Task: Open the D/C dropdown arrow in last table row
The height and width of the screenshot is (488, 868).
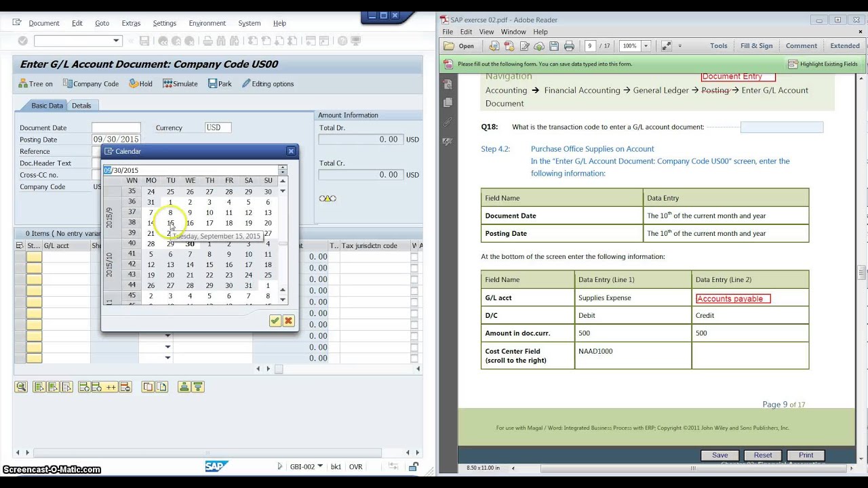Action: tap(167, 359)
